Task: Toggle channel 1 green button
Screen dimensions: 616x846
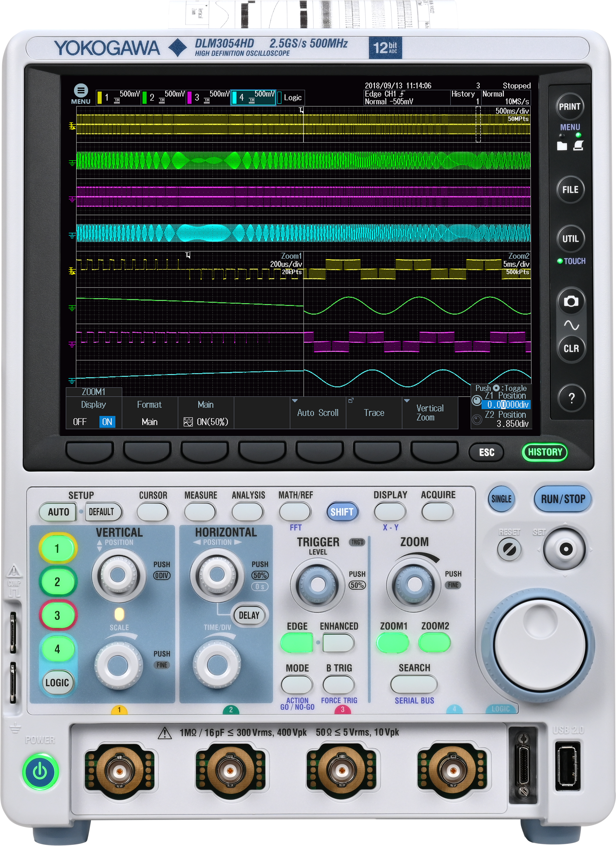Action: pyautogui.click(x=57, y=548)
